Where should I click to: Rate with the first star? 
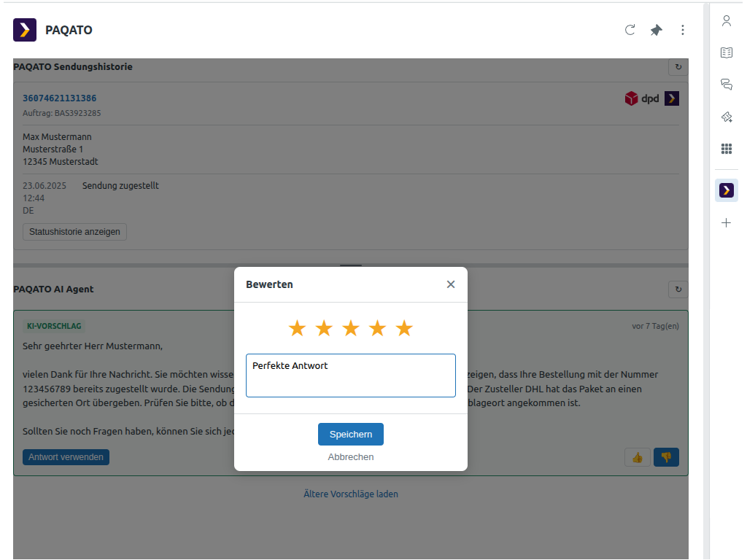pyautogui.click(x=297, y=329)
